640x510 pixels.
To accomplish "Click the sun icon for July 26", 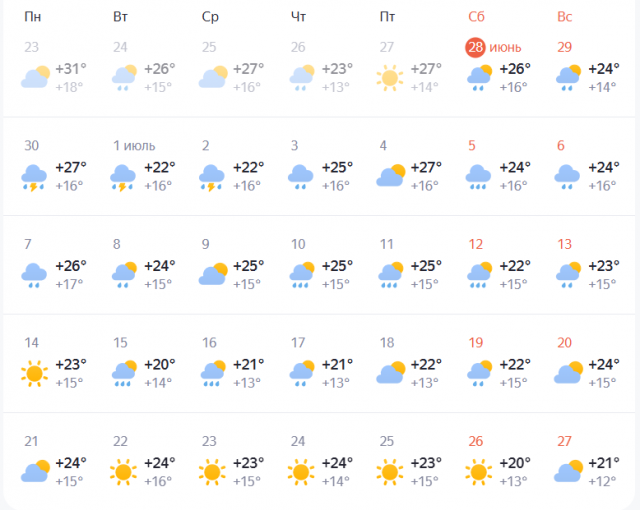I will pyautogui.click(x=479, y=472).
